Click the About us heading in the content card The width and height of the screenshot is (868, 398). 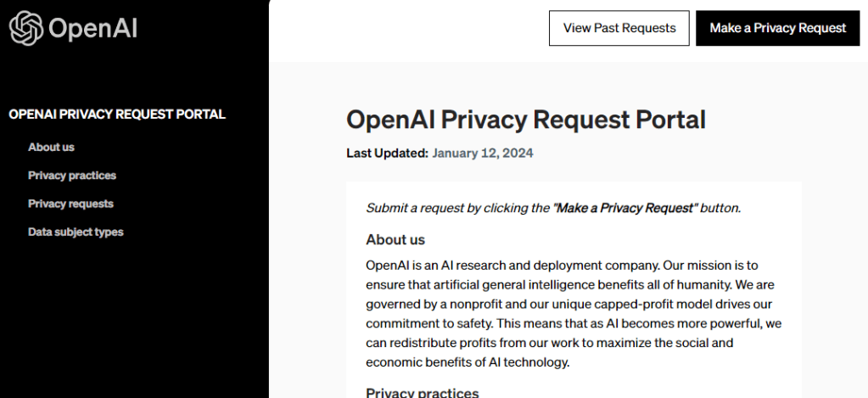click(395, 239)
